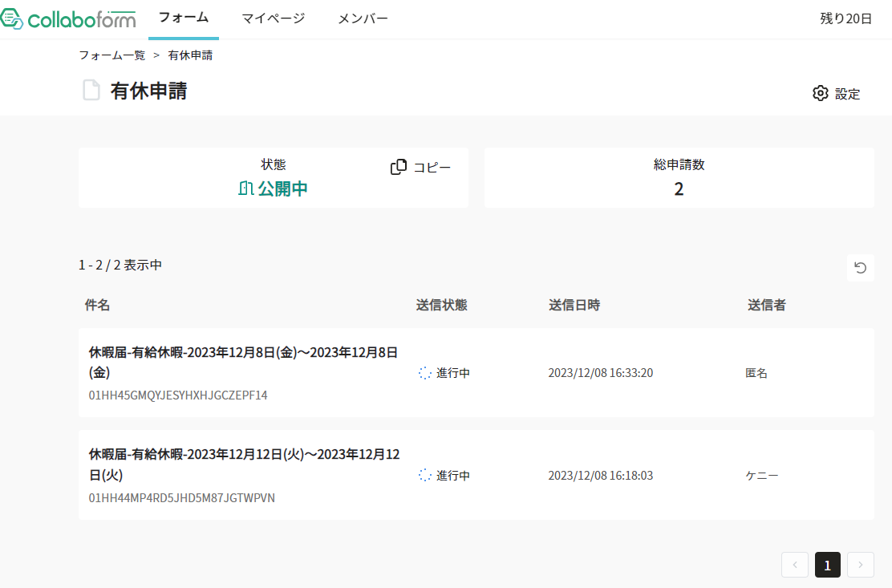Switch to the マイページ tab
The width and height of the screenshot is (892, 588).
coord(273,18)
